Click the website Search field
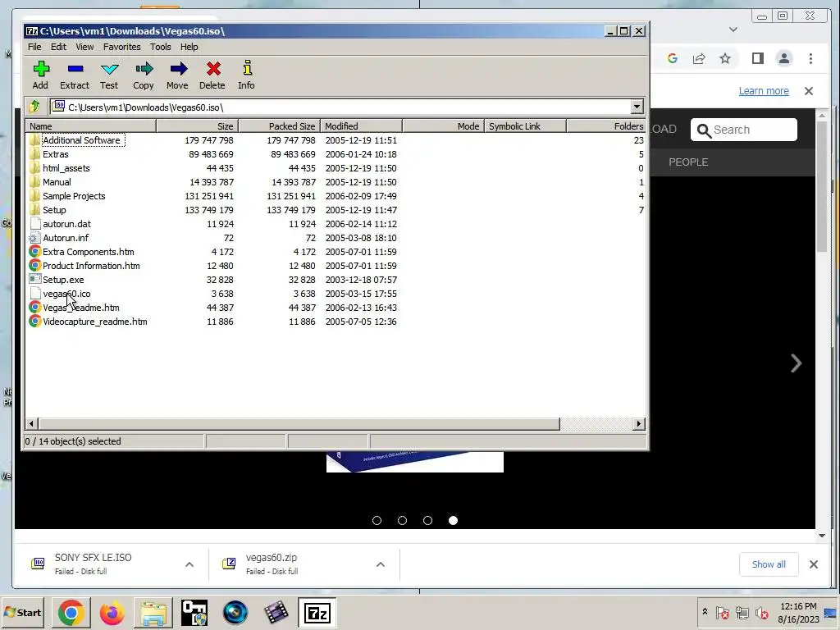840x630 pixels. pyautogui.click(x=743, y=130)
